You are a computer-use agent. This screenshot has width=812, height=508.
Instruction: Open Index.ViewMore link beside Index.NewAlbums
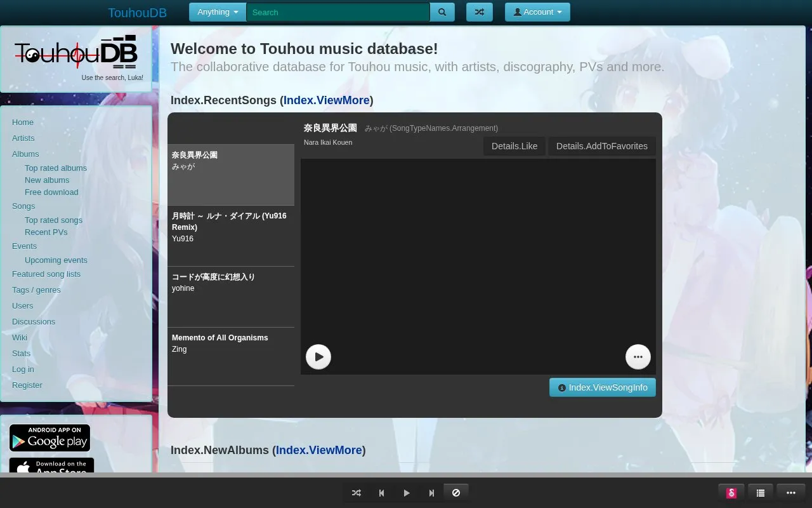click(x=319, y=450)
